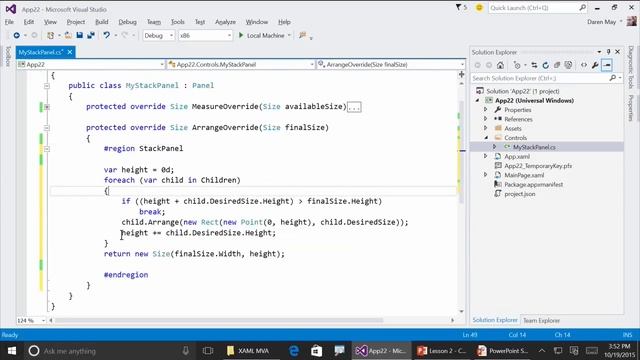Refresh Solution Explorer with circular arrow icon
The height and width of the screenshot is (360, 640).
pos(546,65)
